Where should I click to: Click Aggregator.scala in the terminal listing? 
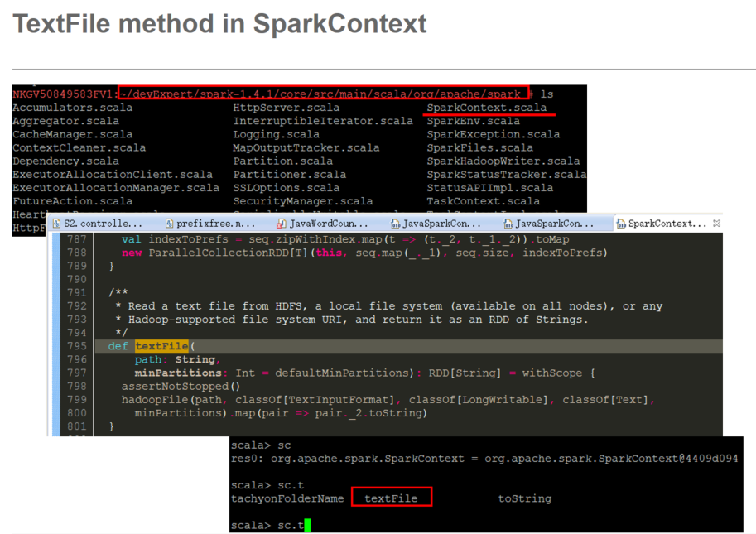pos(65,121)
